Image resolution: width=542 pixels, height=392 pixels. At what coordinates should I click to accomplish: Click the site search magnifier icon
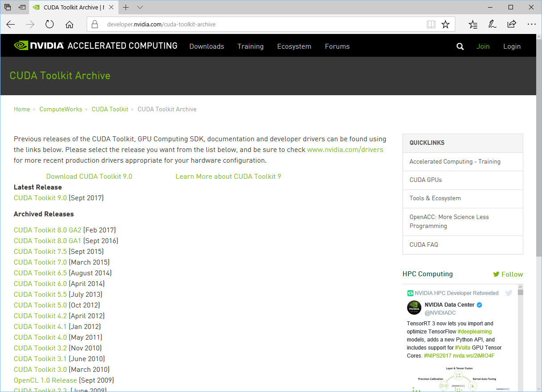[460, 46]
